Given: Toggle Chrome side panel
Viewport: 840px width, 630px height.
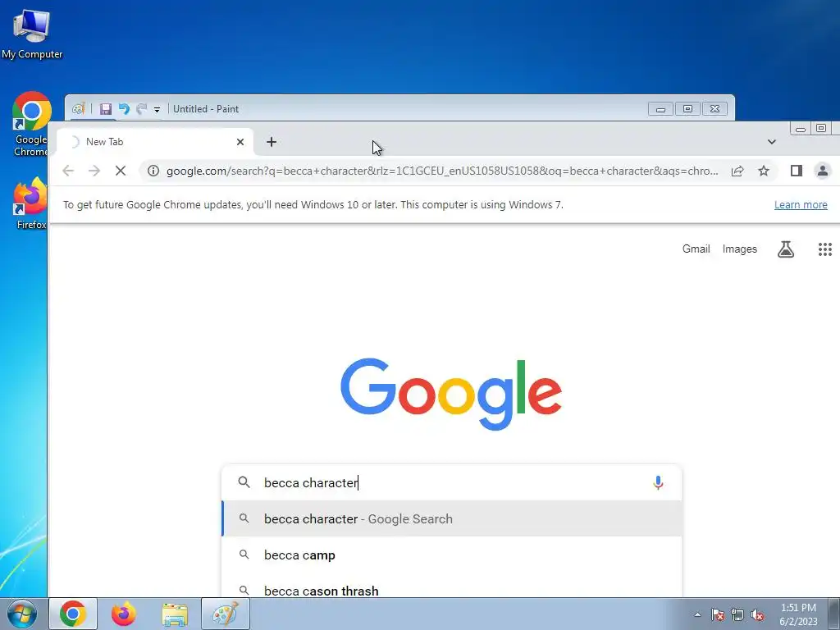Looking at the screenshot, I should coord(796,171).
